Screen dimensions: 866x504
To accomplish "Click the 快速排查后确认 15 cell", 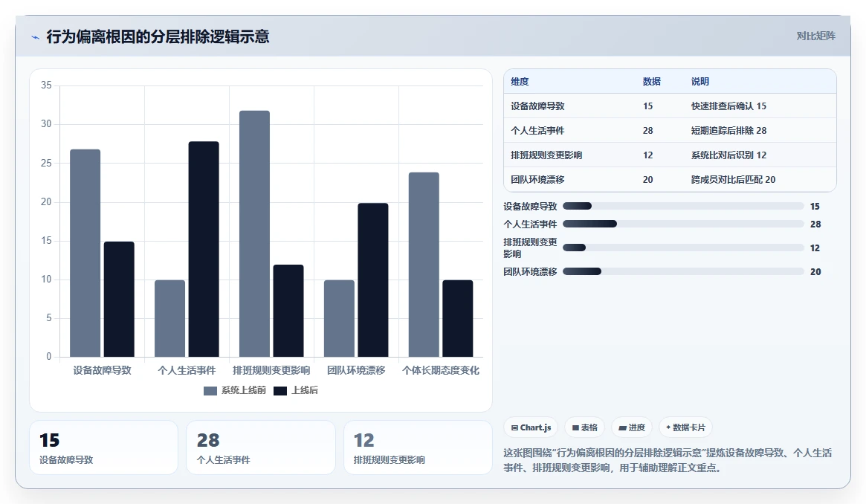I will (728, 106).
